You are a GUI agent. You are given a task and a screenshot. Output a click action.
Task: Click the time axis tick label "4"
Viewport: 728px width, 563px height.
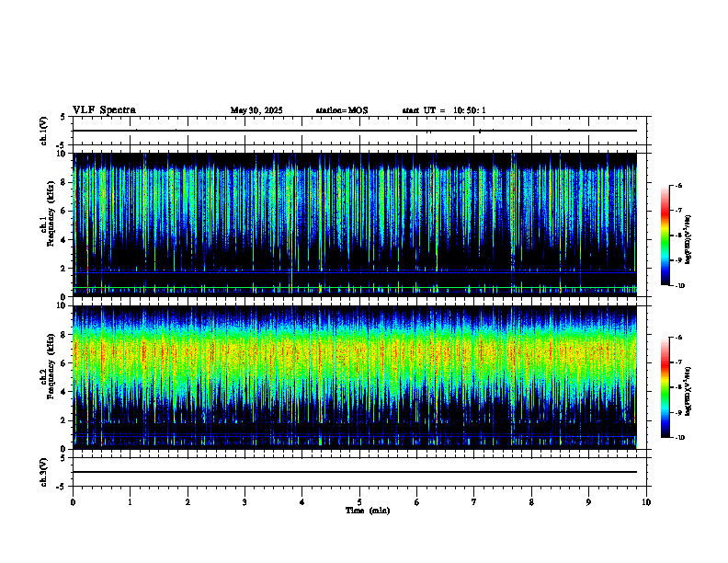tap(302, 502)
